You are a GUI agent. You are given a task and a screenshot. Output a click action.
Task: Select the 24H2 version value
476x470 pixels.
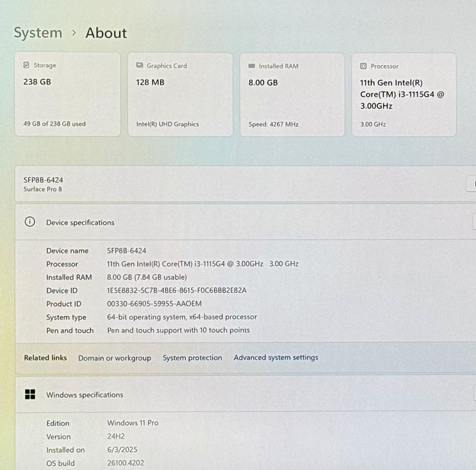click(x=116, y=436)
